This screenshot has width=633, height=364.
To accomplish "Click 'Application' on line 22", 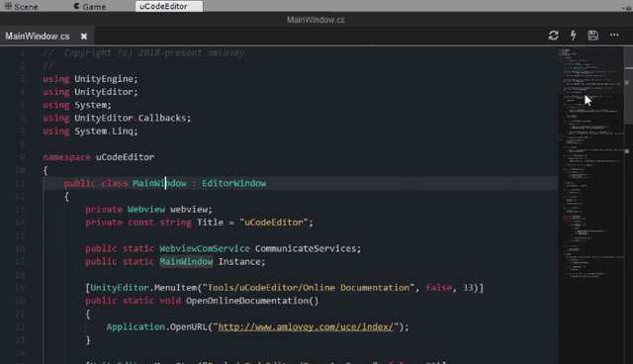I will (136, 326).
